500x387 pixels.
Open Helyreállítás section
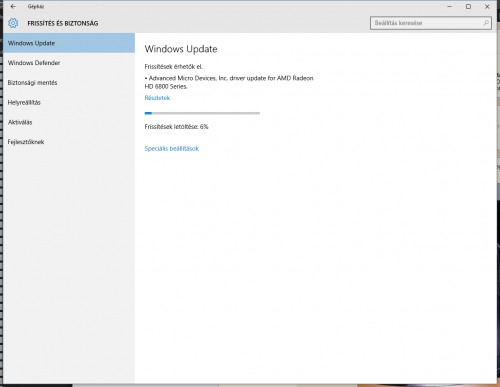pyautogui.click(x=69, y=102)
